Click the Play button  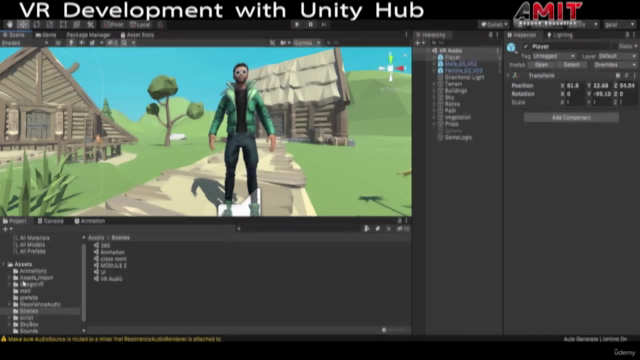[297, 24]
